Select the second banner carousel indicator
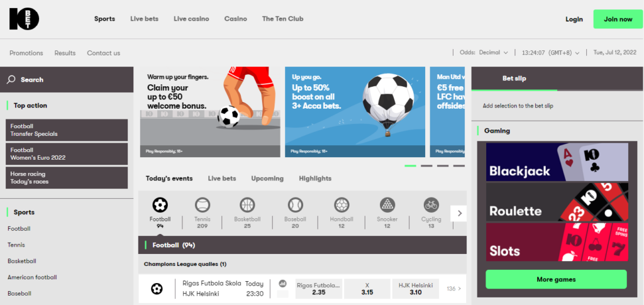Viewport: 644px width, 305px height. tap(426, 166)
